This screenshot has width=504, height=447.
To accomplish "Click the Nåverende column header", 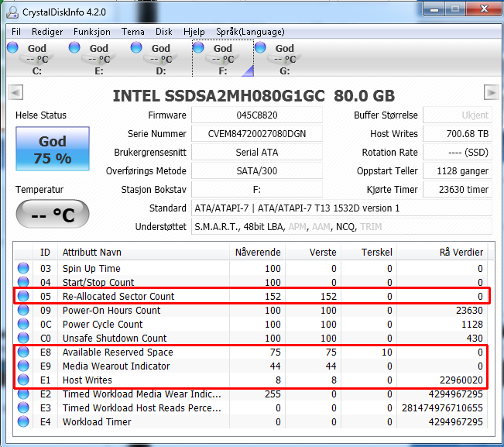I will [x=258, y=252].
